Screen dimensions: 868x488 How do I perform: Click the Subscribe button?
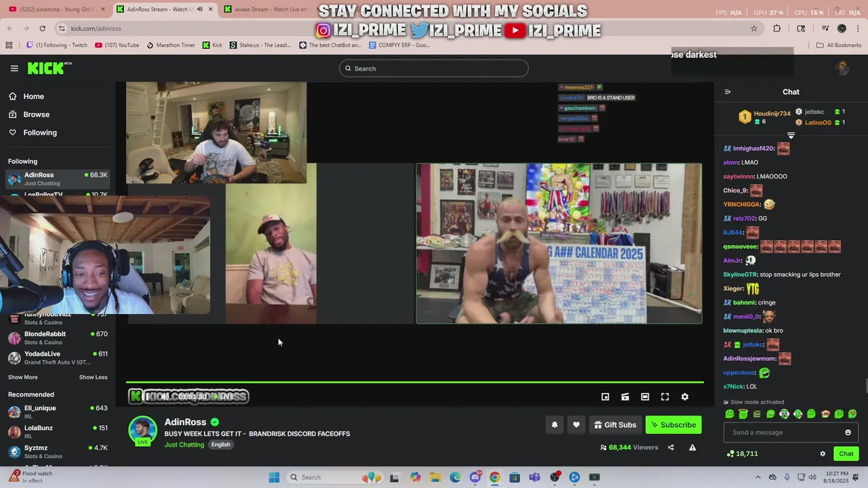(x=673, y=425)
